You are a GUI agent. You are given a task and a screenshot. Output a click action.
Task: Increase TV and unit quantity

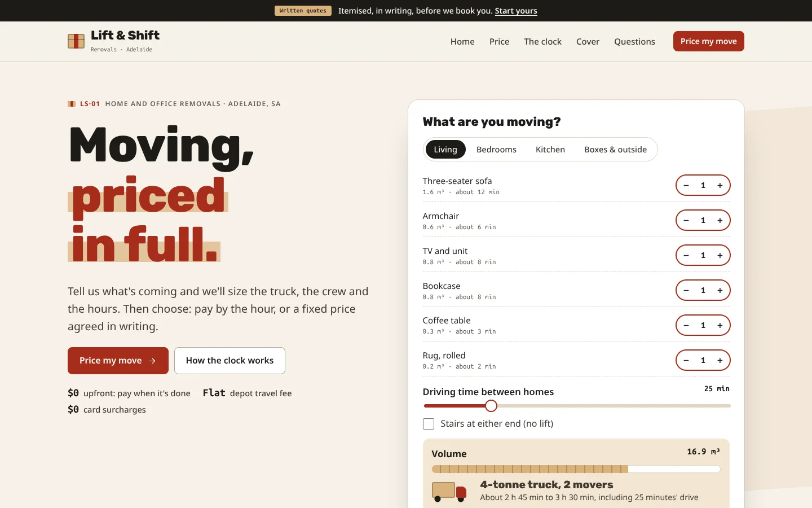pyautogui.click(x=720, y=255)
